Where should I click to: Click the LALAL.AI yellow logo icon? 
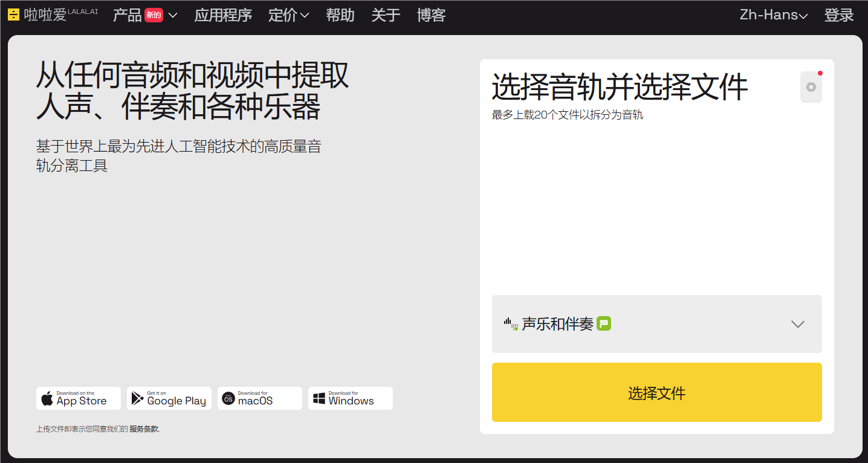(x=14, y=15)
